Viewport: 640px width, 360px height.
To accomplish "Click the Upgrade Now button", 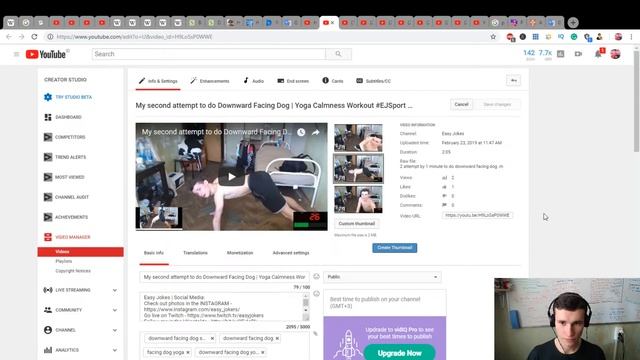I will [x=400, y=353].
